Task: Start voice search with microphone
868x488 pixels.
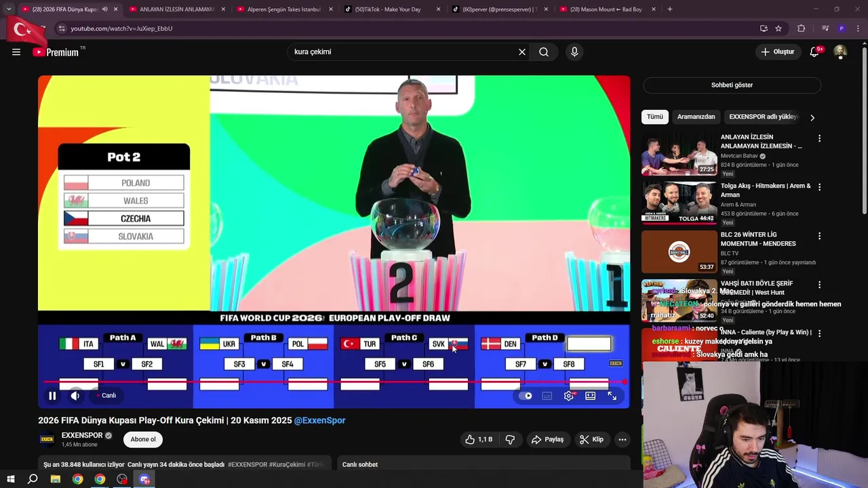Action: click(x=574, y=52)
